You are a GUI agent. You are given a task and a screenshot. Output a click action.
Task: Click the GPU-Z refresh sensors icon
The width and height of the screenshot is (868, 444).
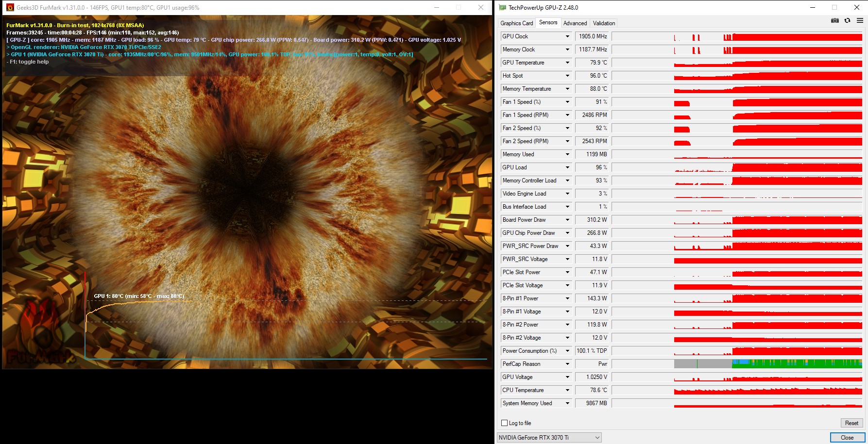point(848,20)
